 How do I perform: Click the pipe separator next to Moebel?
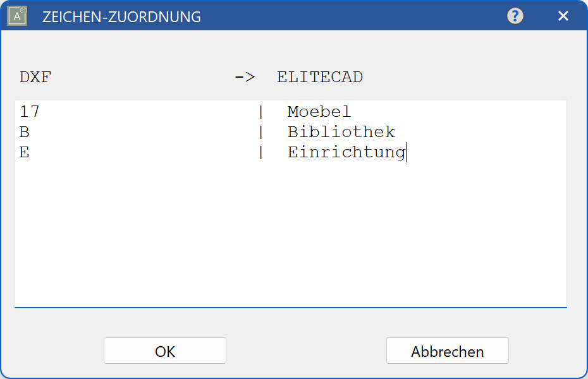pyautogui.click(x=261, y=111)
